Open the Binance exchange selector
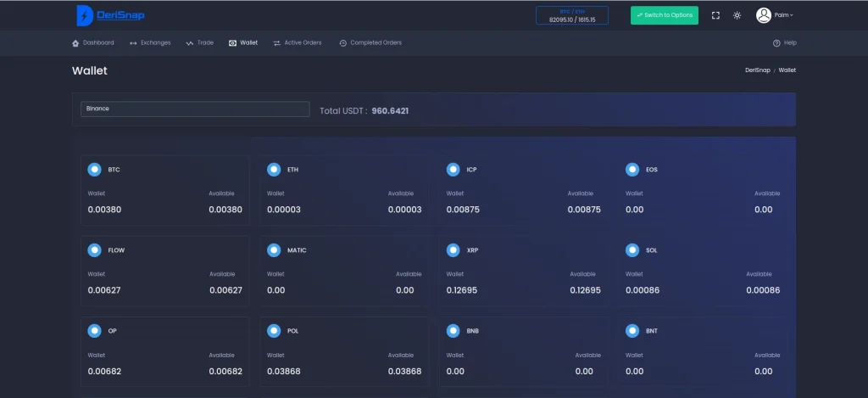 click(x=195, y=109)
